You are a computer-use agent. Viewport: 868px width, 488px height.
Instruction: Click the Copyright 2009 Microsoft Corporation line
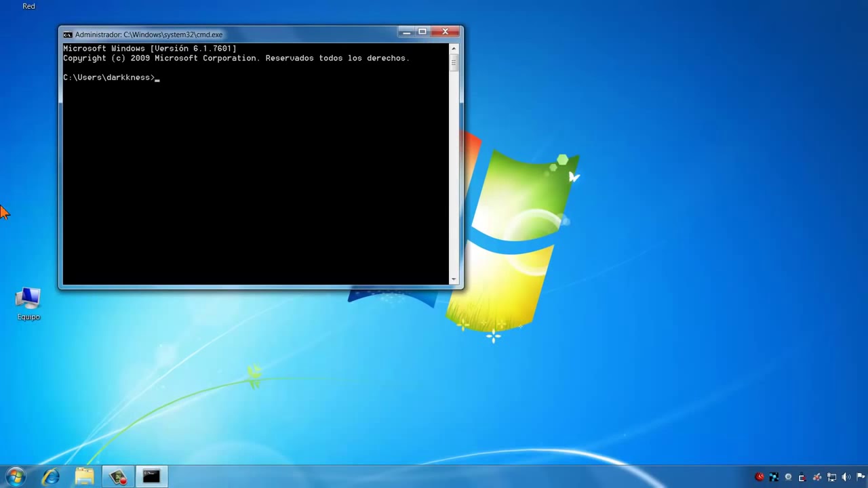point(236,58)
